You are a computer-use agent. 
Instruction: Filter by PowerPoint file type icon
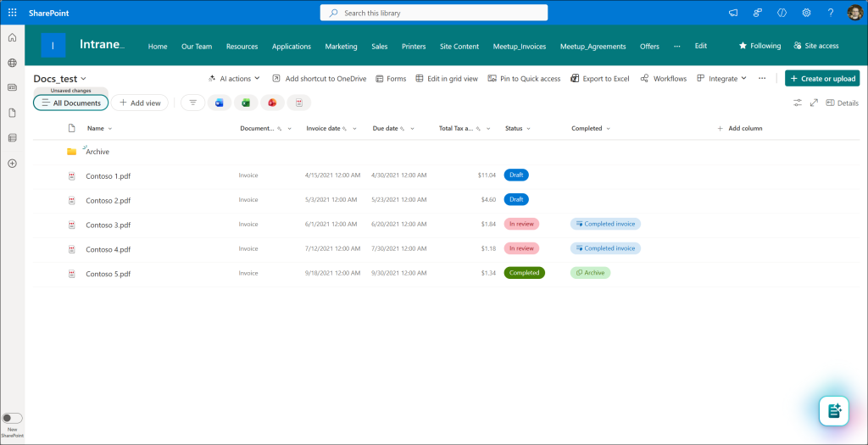[272, 103]
